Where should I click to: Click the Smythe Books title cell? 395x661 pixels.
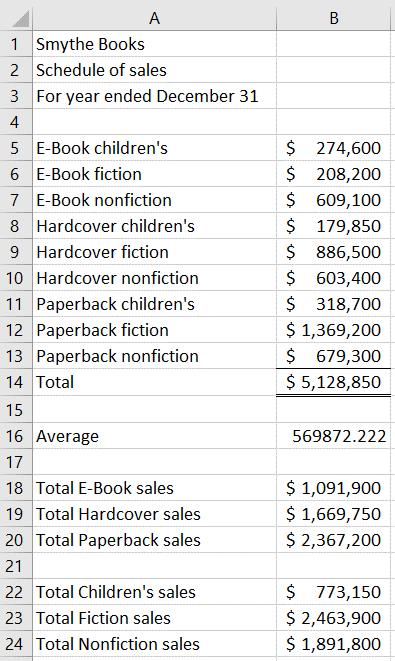154,44
